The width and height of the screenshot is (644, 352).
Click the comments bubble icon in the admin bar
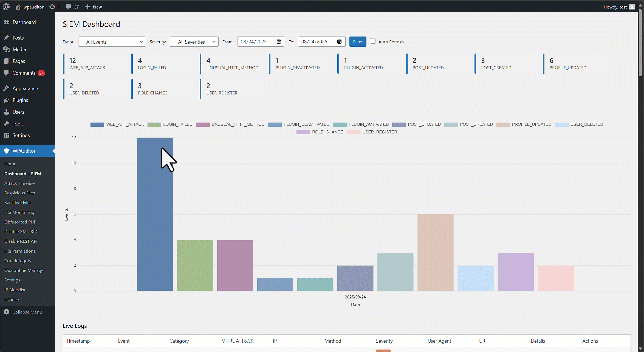[x=69, y=7]
